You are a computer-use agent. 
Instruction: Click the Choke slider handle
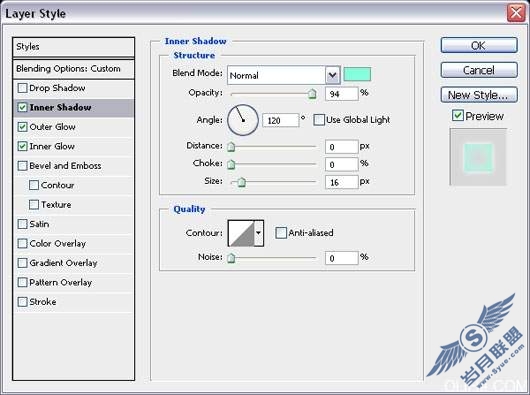[231, 164]
